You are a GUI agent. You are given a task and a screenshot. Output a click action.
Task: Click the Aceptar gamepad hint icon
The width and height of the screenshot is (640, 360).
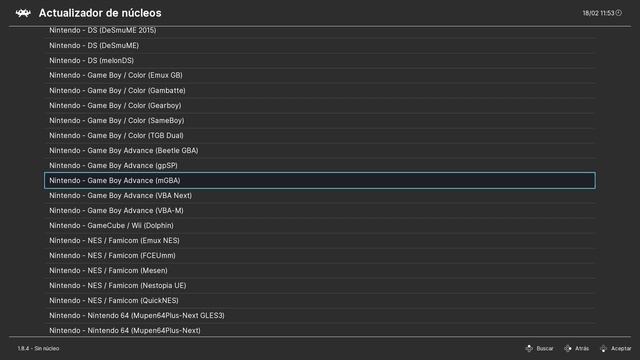click(603, 348)
